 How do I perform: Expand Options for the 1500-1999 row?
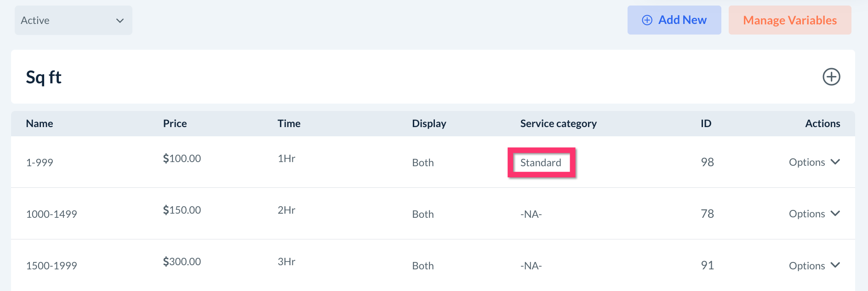(x=814, y=266)
